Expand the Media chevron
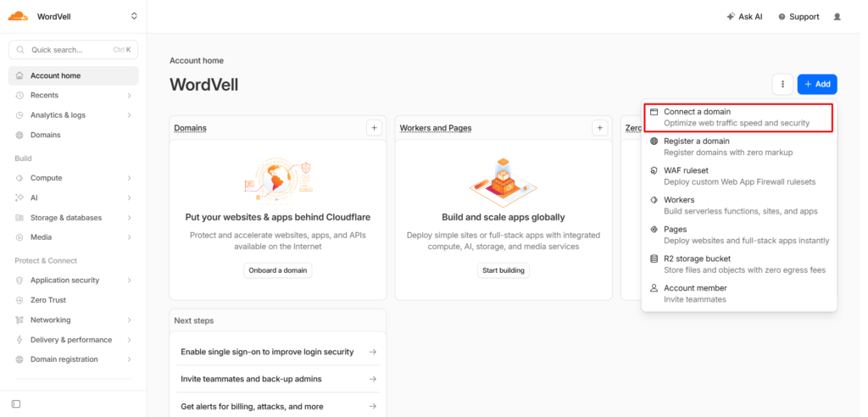 coord(129,237)
